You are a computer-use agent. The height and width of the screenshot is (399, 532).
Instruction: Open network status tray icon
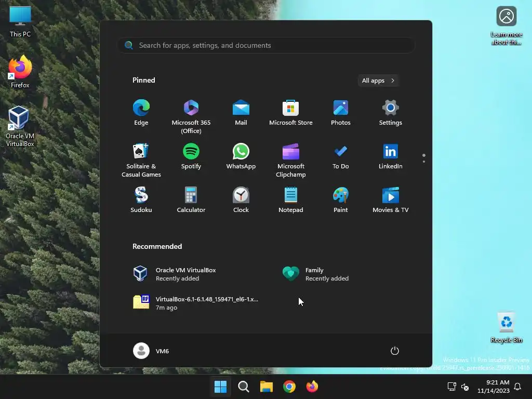tap(451, 387)
